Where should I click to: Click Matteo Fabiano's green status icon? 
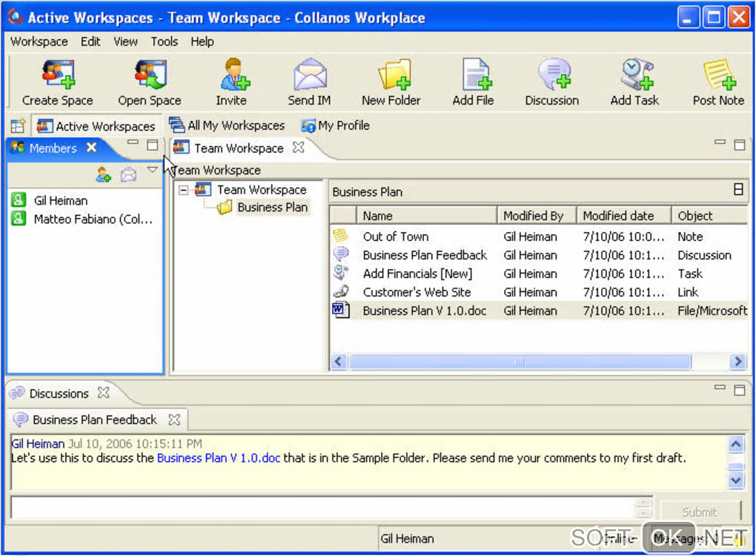[19, 219]
